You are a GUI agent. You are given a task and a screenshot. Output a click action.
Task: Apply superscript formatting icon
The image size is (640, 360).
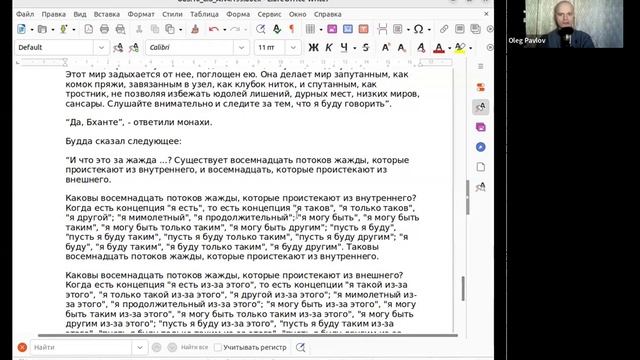[385, 48]
